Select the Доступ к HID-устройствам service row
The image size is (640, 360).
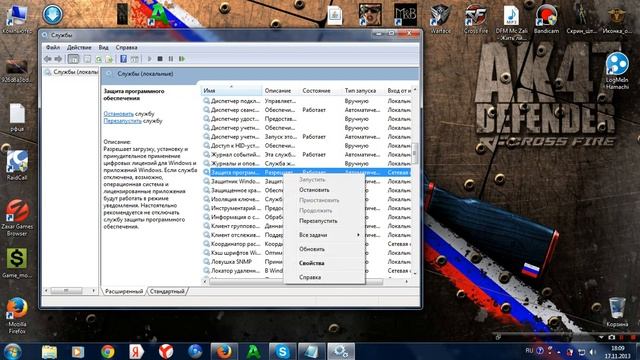[x=306, y=146]
